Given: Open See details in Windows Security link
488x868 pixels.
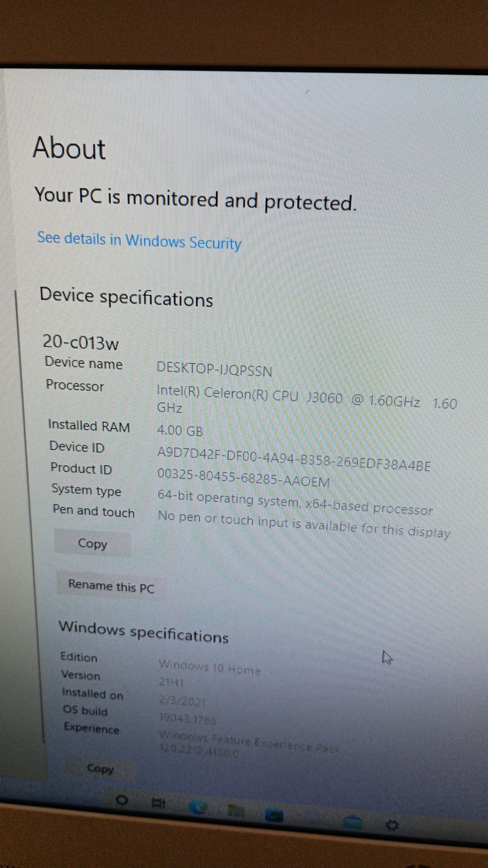Looking at the screenshot, I should pyautogui.click(x=139, y=240).
